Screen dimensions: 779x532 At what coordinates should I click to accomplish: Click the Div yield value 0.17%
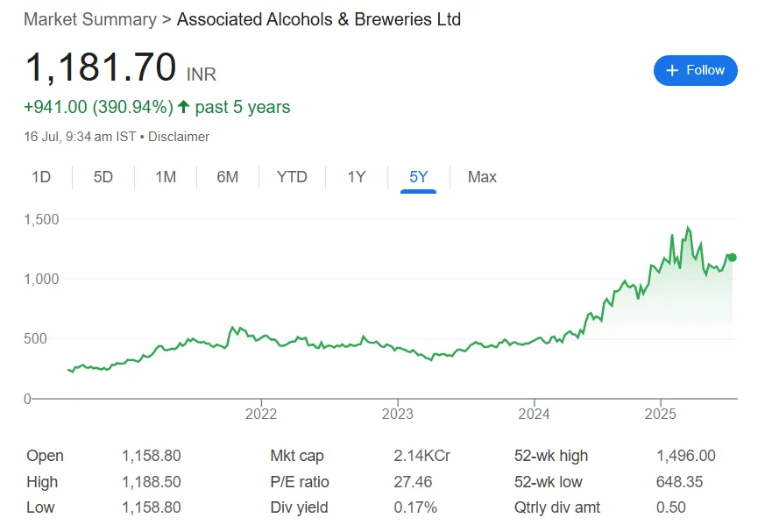point(415,507)
